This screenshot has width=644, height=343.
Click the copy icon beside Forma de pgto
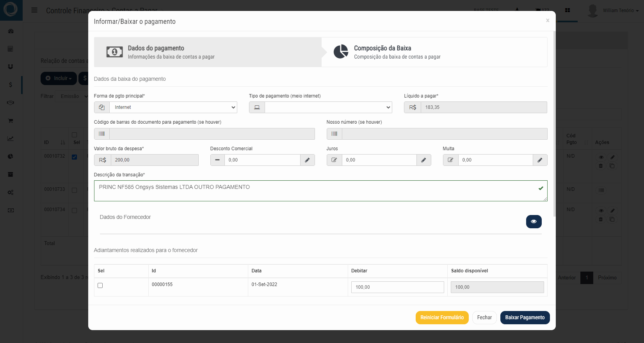click(102, 107)
